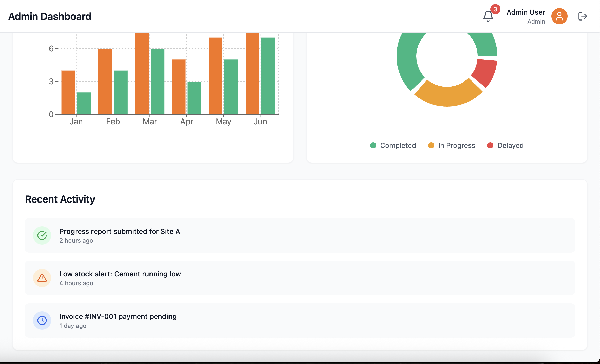
Task: Open Low stock alert cement entry
Action: (x=120, y=274)
